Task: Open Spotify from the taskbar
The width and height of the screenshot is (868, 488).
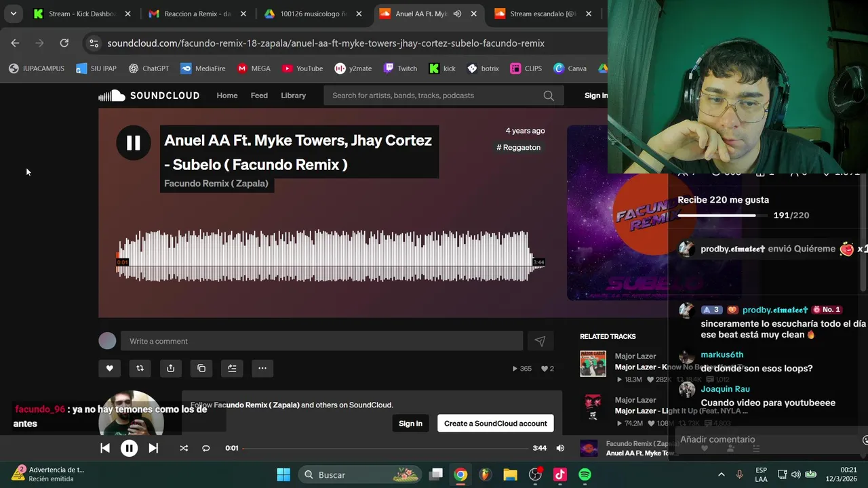Action: 585,474
